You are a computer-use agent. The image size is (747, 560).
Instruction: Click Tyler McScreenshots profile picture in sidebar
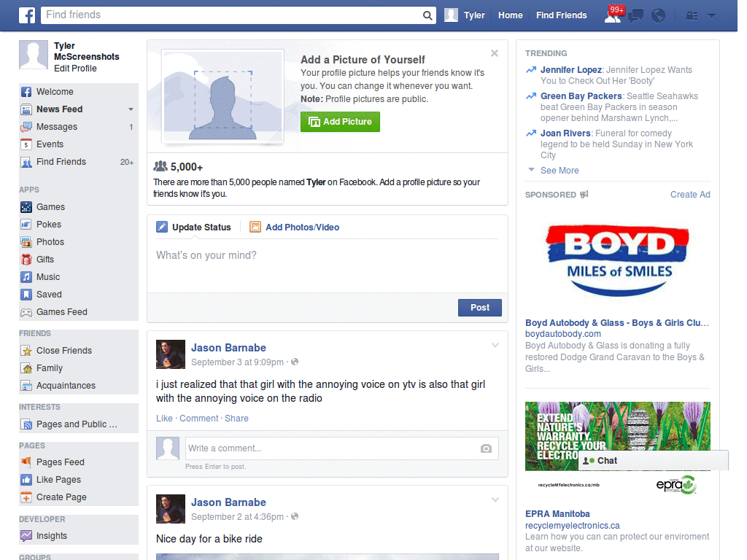coord(34,55)
